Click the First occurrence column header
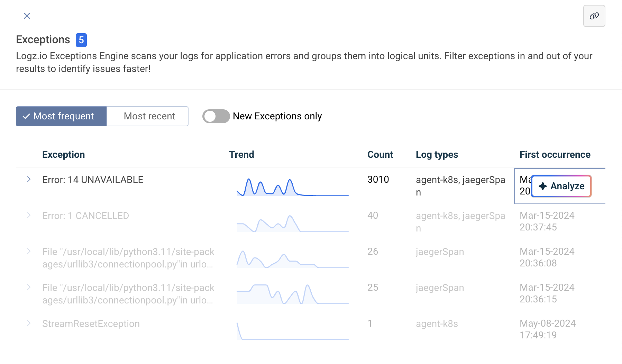Screen dimensions: 622x364 pyautogui.click(x=555, y=155)
